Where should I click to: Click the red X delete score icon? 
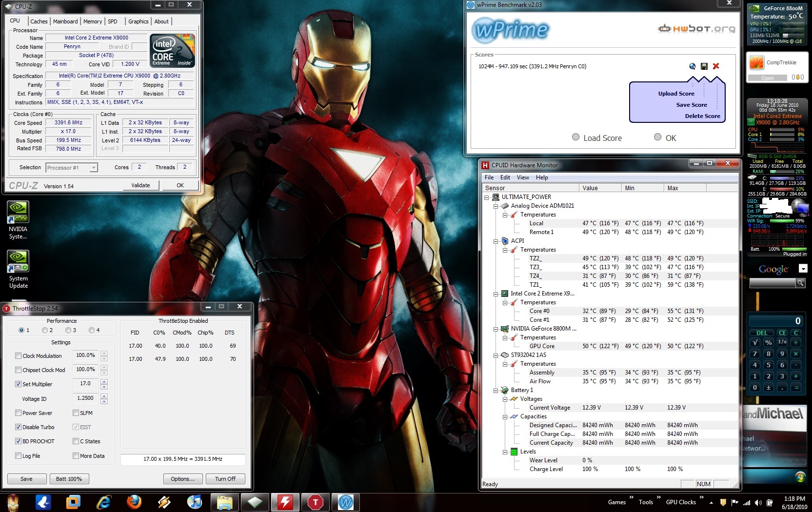pos(716,66)
